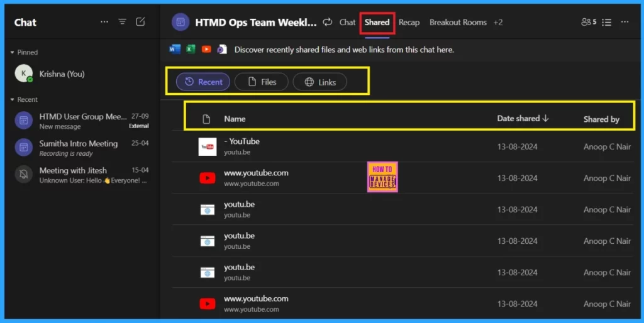This screenshot has height=323, width=644.
Task: Expand the +2 additional tabs
Action: click(498, 22)
